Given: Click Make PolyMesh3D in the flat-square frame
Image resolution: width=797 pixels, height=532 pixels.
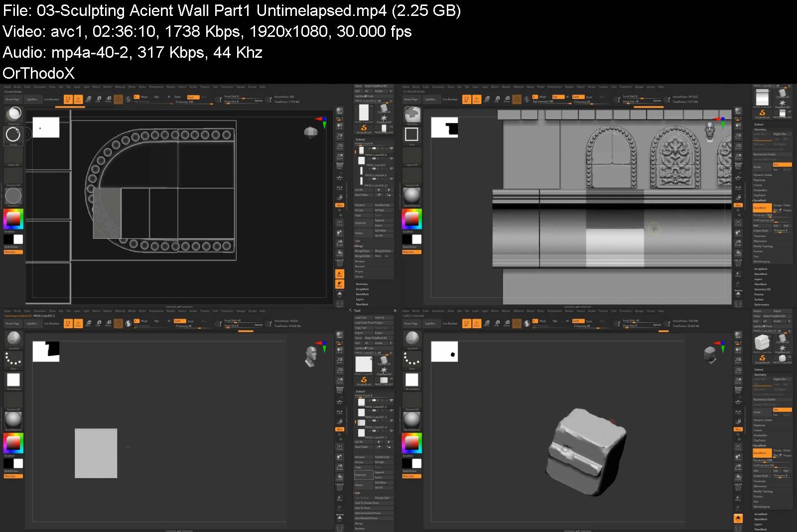Looking at the screenshot, I should click(x=378, y=338).
